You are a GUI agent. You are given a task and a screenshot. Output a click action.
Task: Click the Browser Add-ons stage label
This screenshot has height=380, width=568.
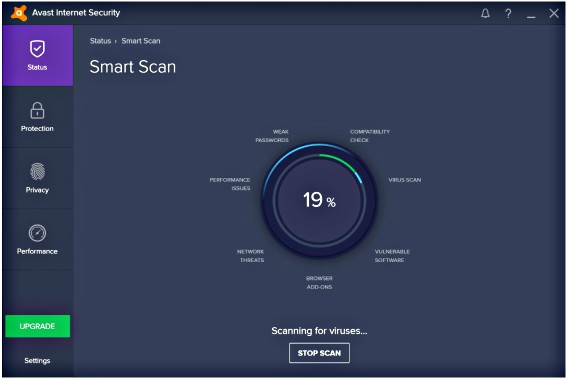coord(319,283)
